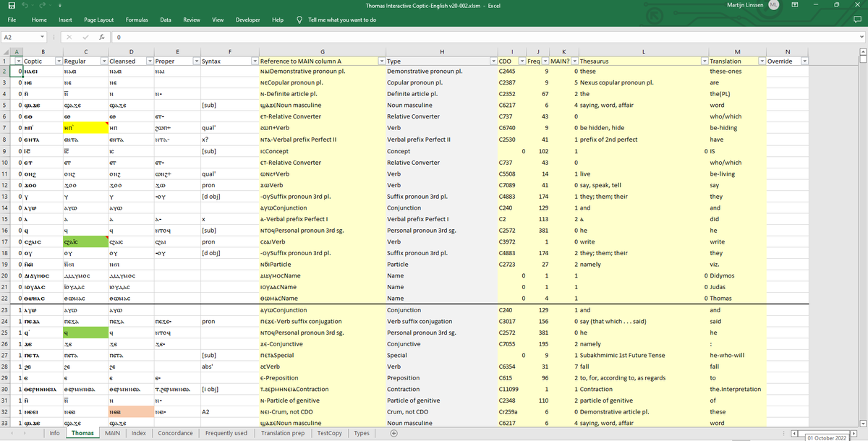Click Martijn Linssen account avatar

point(773,6)
